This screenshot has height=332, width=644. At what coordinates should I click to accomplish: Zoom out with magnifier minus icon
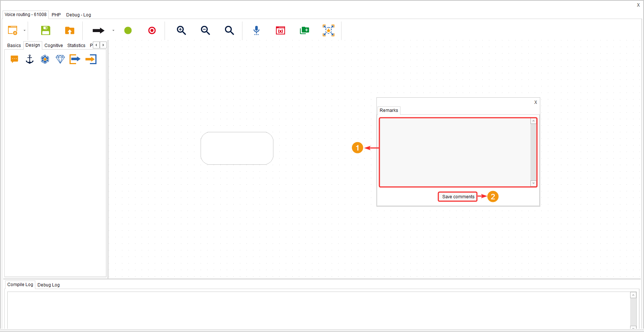click(205, 30)
